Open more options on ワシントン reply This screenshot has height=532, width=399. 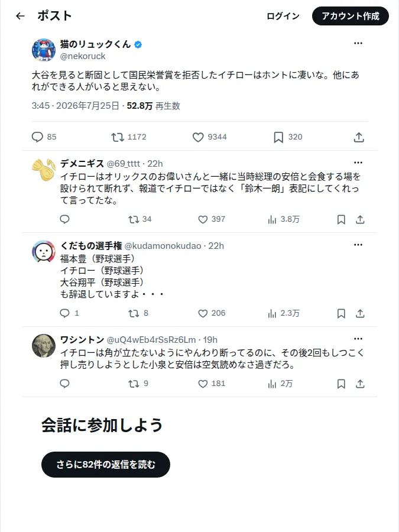click(x=358, y=339)
